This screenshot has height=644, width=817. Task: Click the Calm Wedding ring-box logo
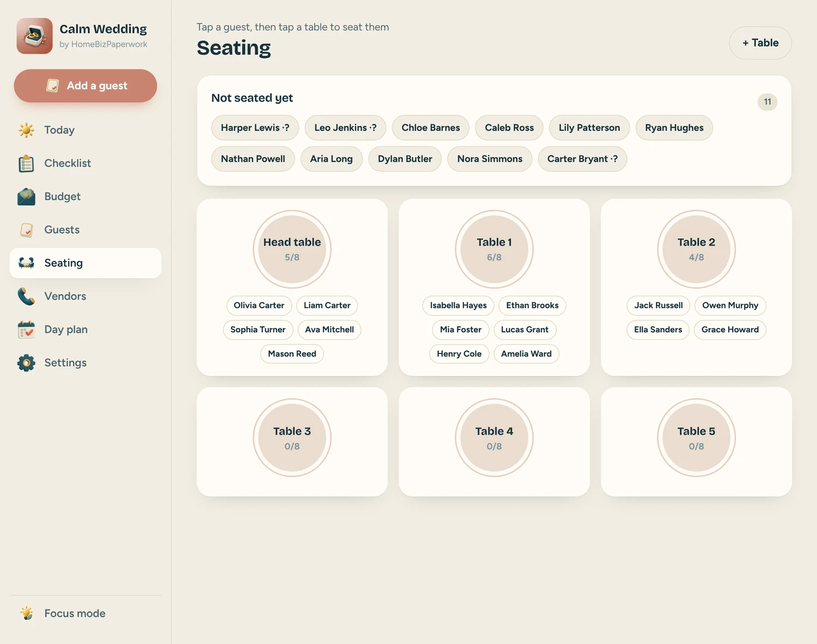34,36
